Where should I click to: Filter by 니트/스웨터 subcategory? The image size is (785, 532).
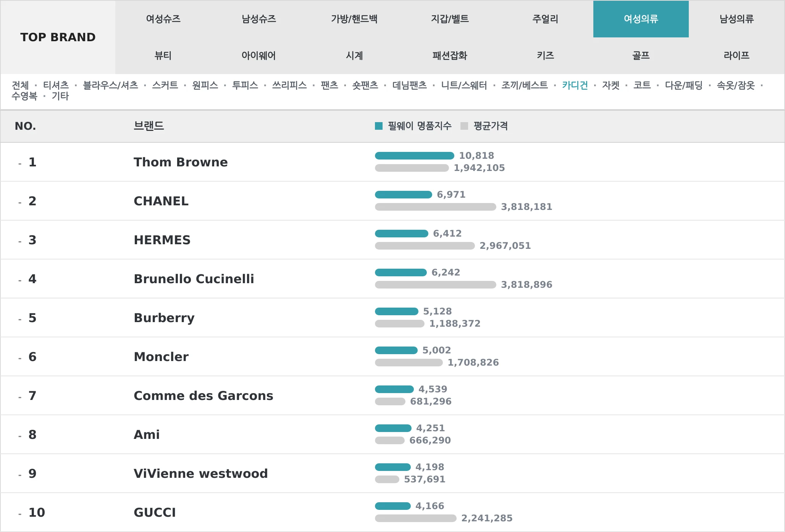464,85
